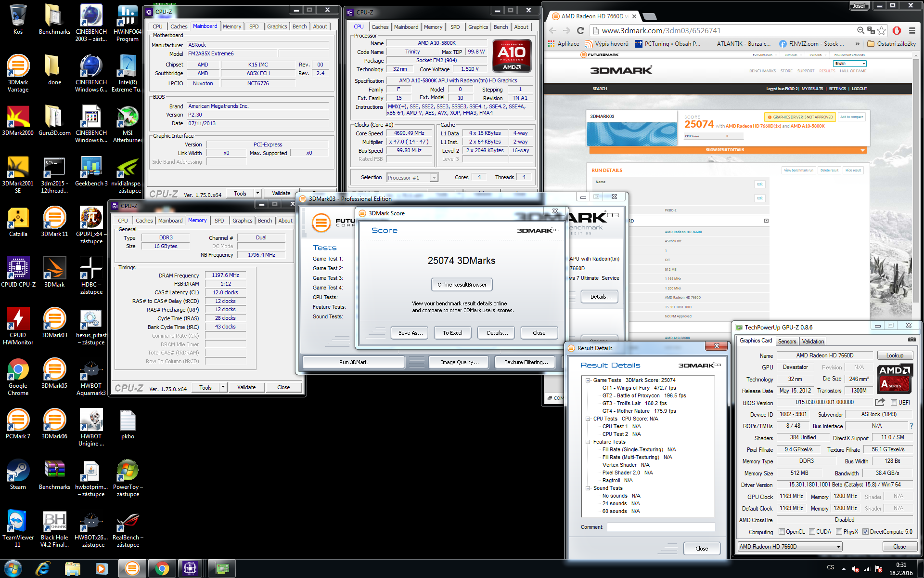
Task: Open Tools dropdown arrow in CPU-Z mainboard window
Action: [x=257, y=193]
